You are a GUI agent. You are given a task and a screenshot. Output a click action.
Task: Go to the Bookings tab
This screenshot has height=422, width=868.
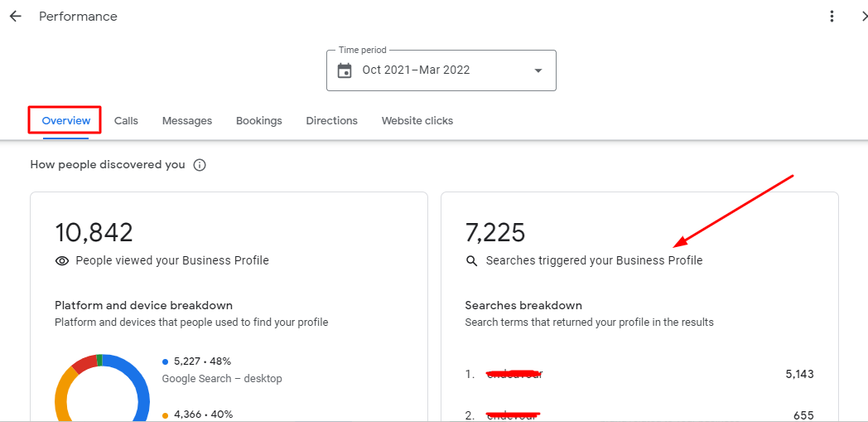pos(258,121)
